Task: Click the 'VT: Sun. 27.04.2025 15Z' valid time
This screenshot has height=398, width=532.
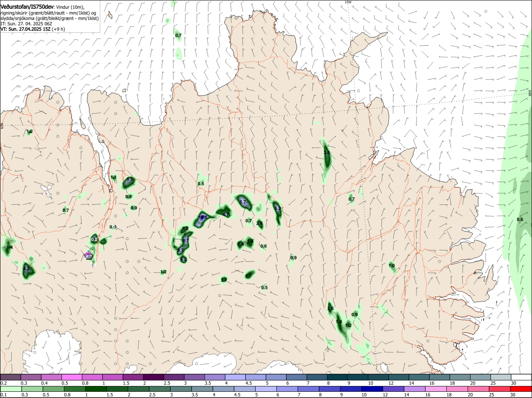Action: point(25,29)
